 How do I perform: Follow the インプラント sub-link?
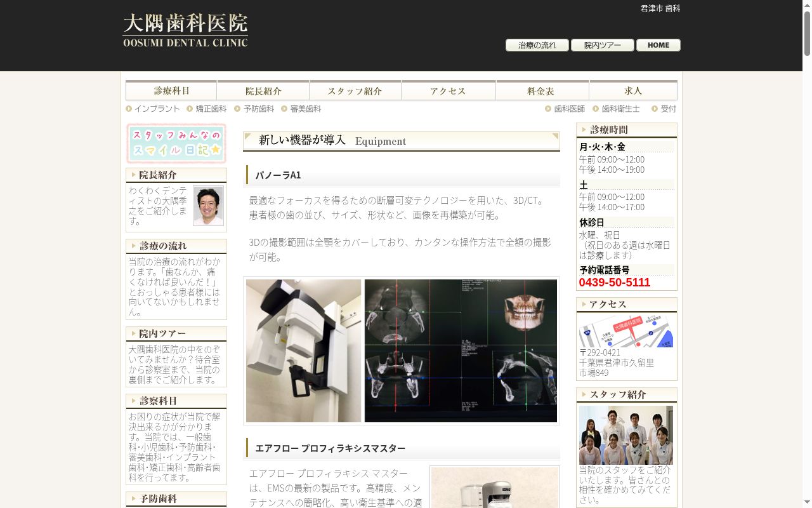tap(153, 109)
